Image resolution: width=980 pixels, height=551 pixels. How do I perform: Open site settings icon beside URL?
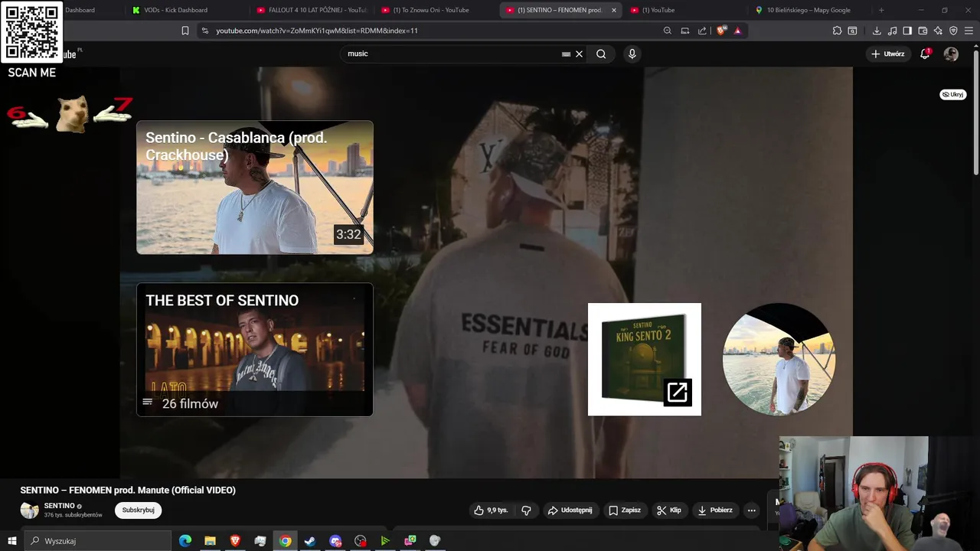pos(204,31)
